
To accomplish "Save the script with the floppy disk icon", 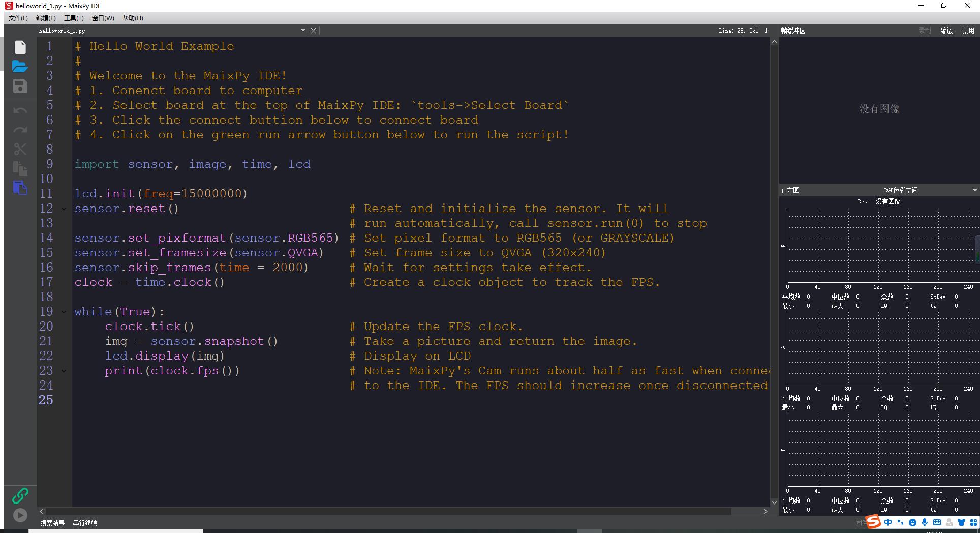I will pyautogui.click(x=20, y=86).
